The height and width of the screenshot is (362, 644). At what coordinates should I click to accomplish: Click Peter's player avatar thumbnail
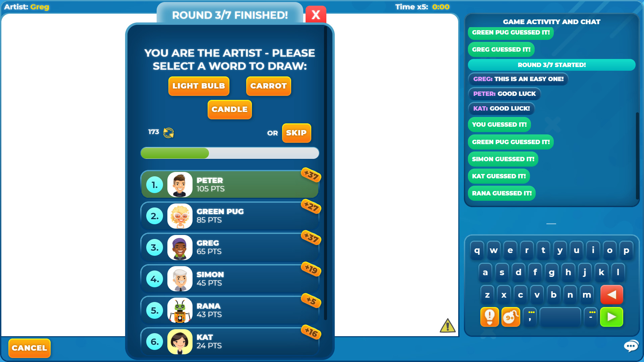[179, 184]
